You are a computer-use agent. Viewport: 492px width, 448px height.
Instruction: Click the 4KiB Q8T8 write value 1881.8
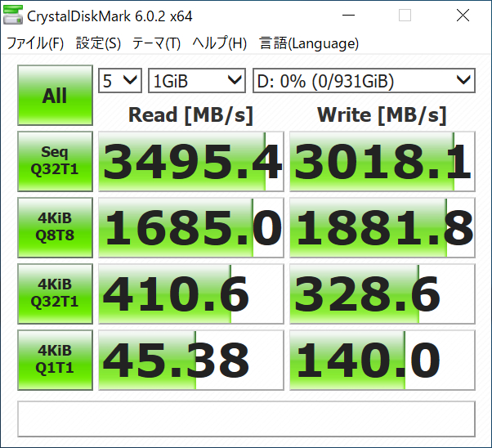tap(382, 227)
